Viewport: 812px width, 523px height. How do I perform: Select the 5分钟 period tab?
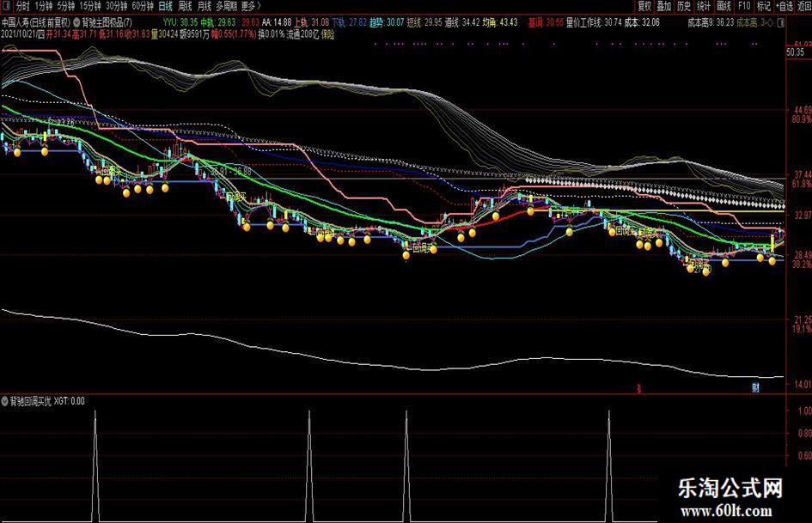point(66,6)
